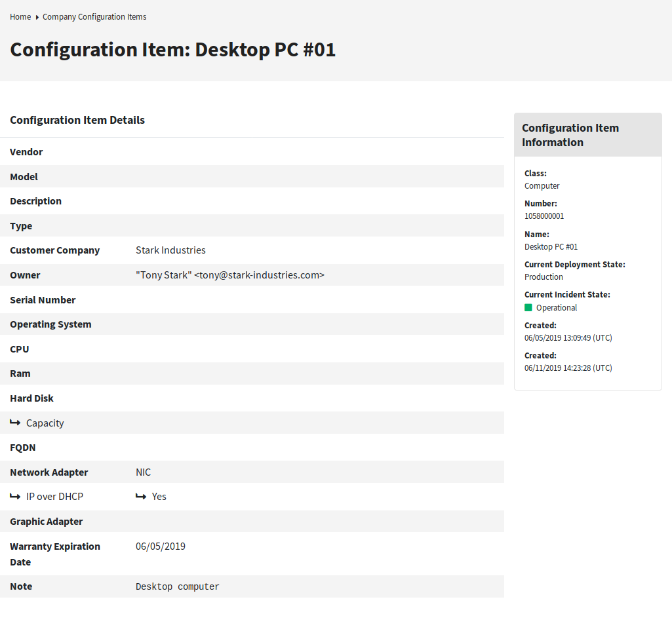Click the Network Adapter label

coord(49,472)
